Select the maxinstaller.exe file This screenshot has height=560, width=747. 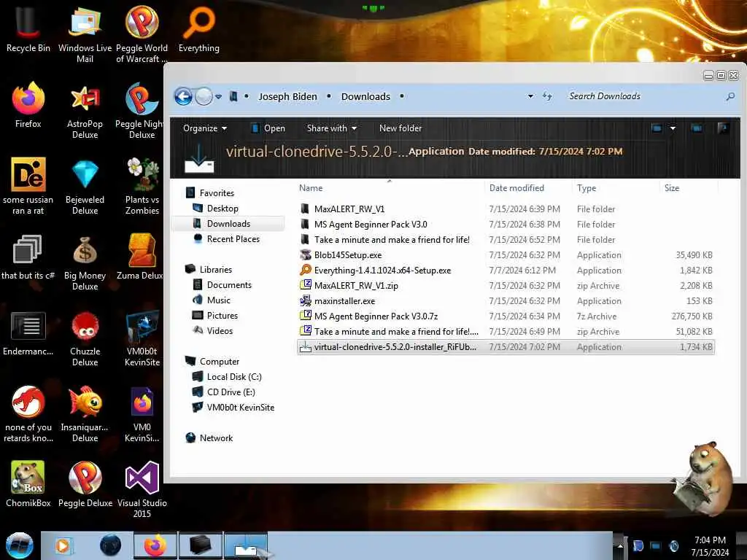point(506,301)
